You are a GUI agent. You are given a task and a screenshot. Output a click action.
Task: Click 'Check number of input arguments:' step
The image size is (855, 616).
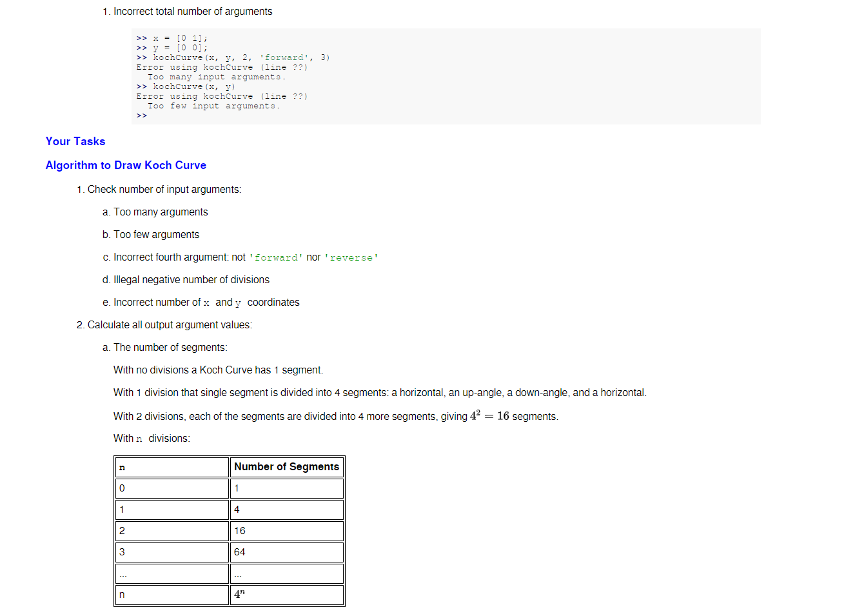(x=164, y=190)
